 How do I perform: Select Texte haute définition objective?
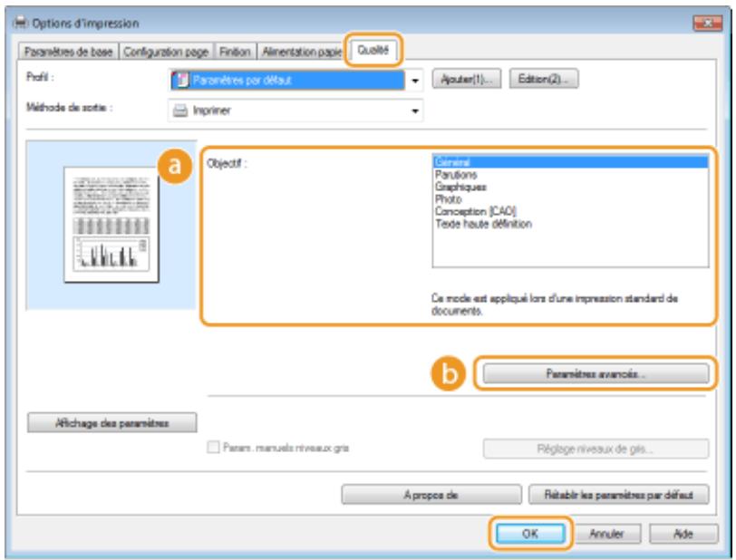coord(570,224)
